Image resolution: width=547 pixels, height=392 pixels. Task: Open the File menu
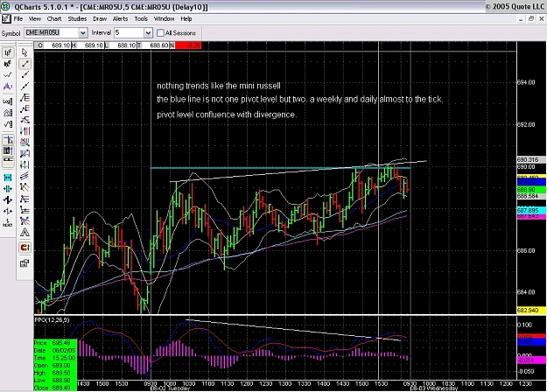pos(18,19)
